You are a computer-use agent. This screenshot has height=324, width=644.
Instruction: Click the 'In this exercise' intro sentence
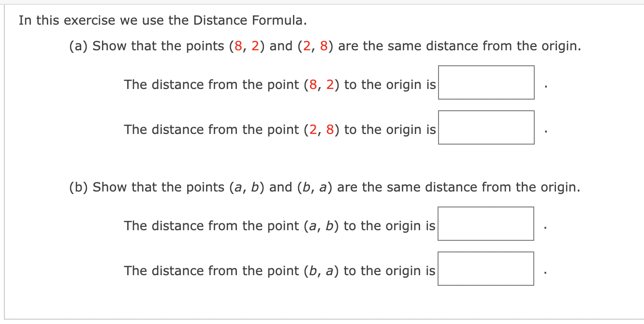point(163,20)
